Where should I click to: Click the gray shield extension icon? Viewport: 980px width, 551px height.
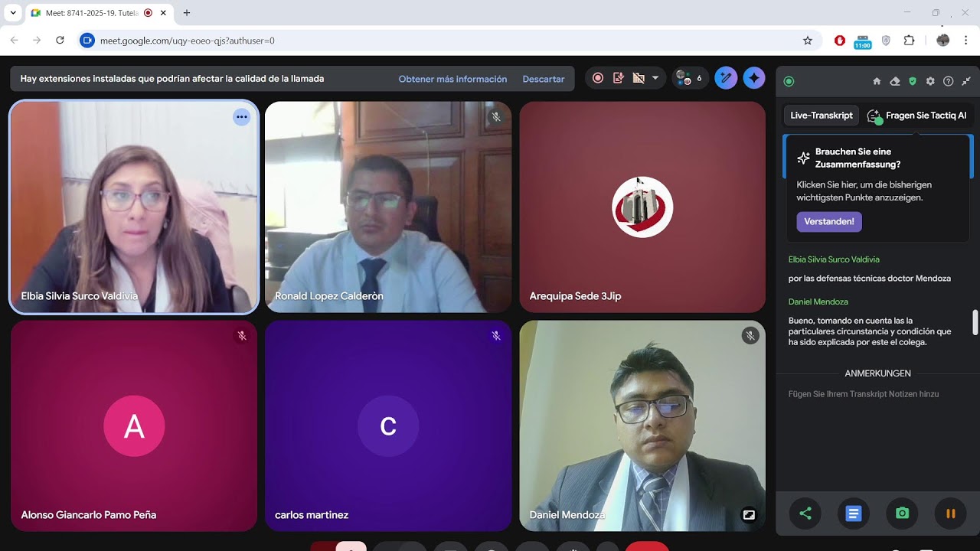coord(886,41)
